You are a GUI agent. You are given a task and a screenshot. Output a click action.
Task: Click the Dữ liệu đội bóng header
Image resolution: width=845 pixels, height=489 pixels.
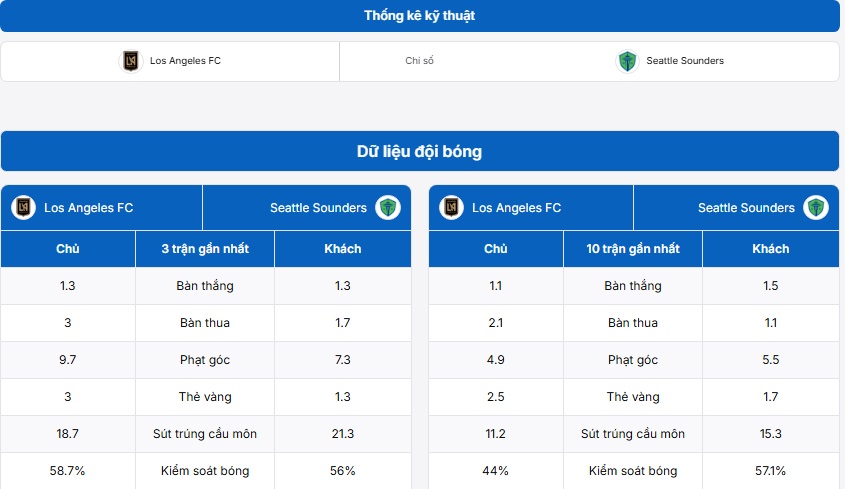419,151
